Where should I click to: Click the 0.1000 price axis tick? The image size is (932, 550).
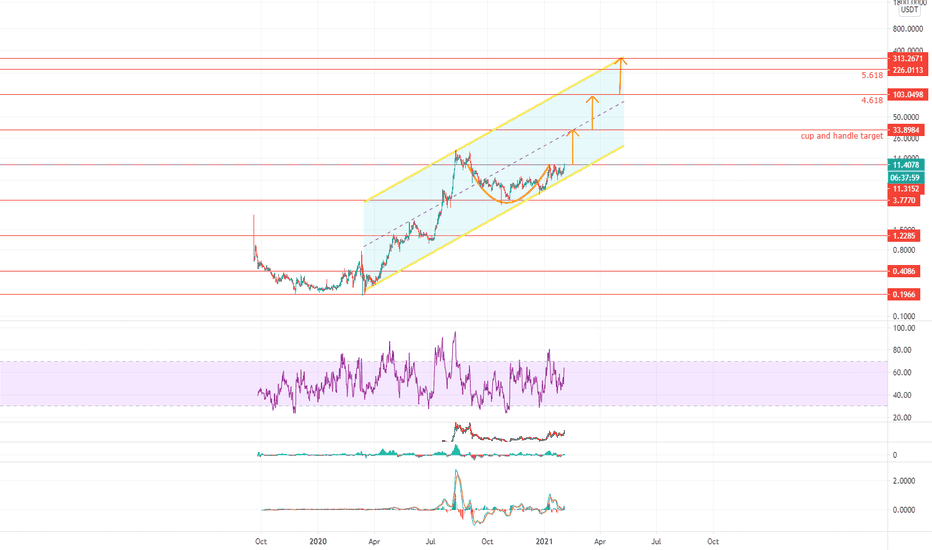coord(903,317)
